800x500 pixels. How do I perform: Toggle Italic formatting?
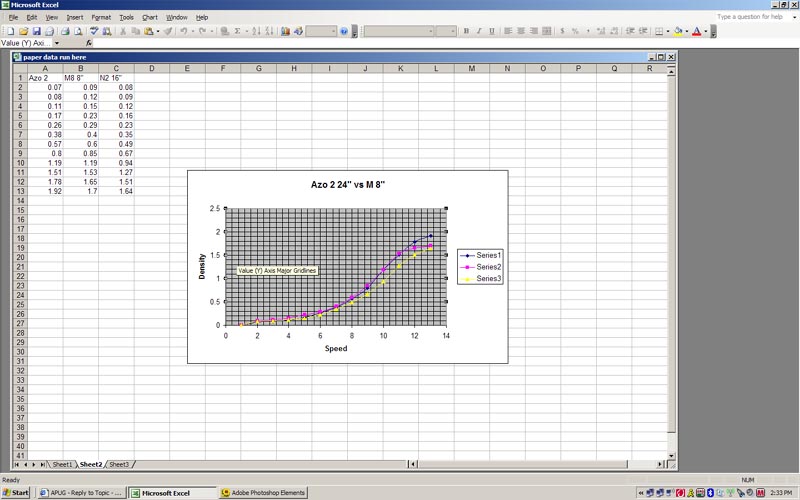[478, 31]
